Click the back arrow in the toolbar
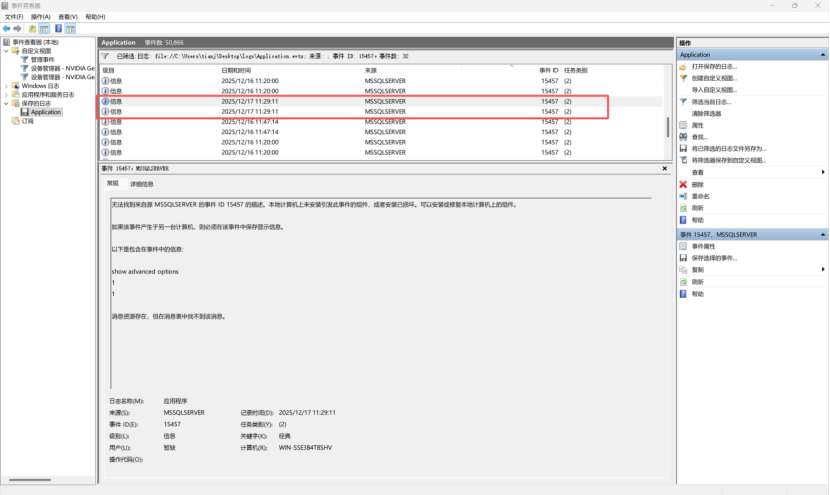The height and width of the screenshot is (495, 830). (x=7, y=29)
